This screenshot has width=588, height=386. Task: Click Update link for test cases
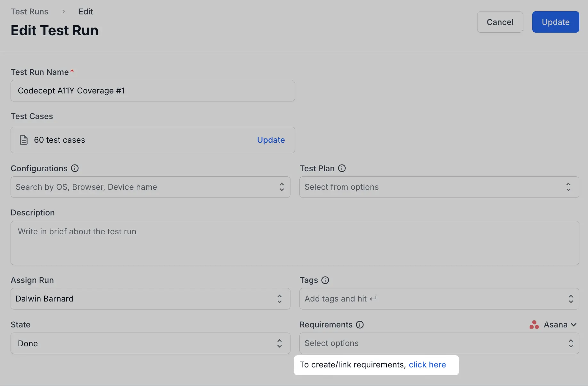point(271,140)
